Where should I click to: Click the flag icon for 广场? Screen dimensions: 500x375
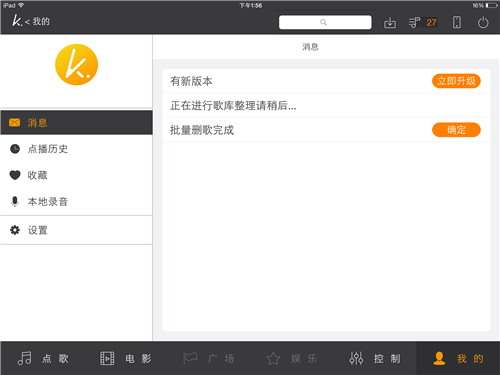pyautogui.click(x=190, y=358)
